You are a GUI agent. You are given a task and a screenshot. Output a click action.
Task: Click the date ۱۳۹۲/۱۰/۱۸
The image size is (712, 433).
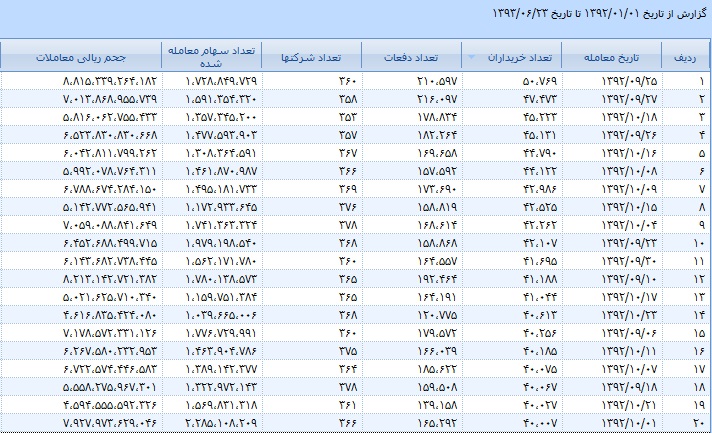(x=629, y=117)
